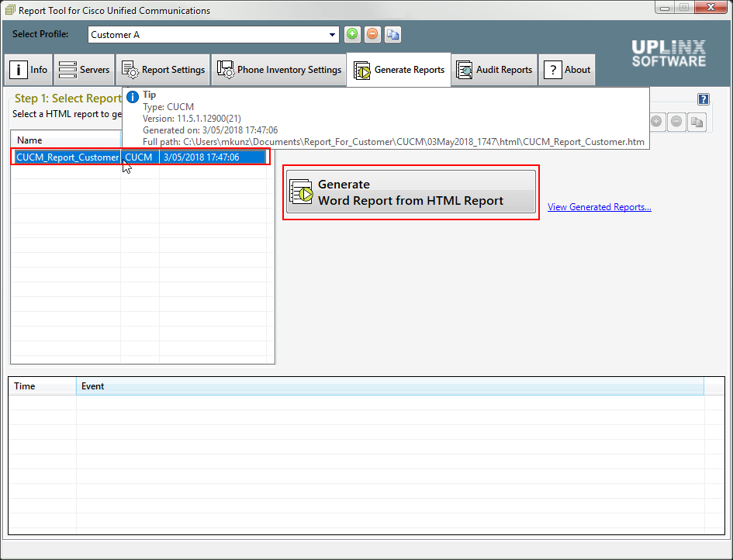Viewport: 733px width, 560px height.
Task: Switch to the Servers tab
Action: [84, 70]
